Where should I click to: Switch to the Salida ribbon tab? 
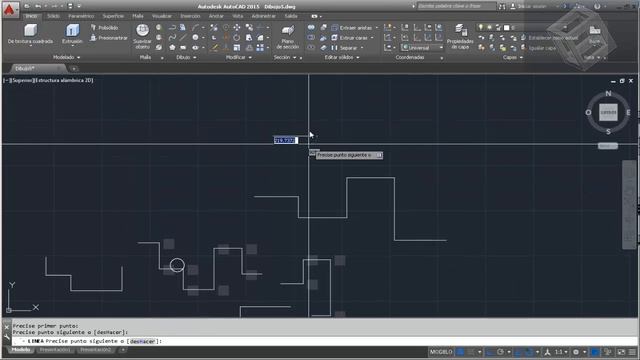pyautogui.click(x=291, y=16)
